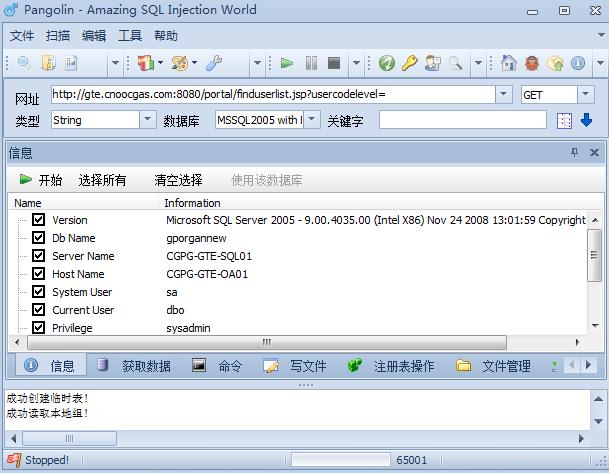Click the blue info circle toolbar icon

point(578,63)
